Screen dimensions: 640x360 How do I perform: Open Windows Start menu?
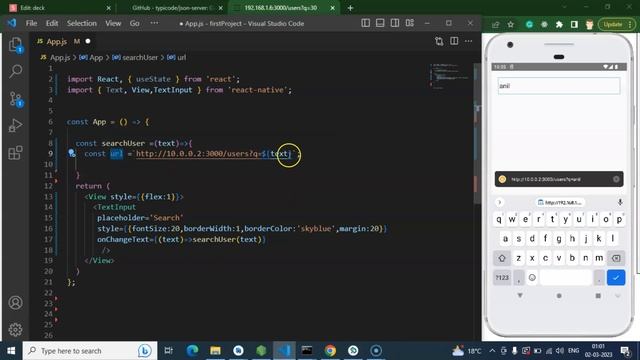tap(11, 351)
